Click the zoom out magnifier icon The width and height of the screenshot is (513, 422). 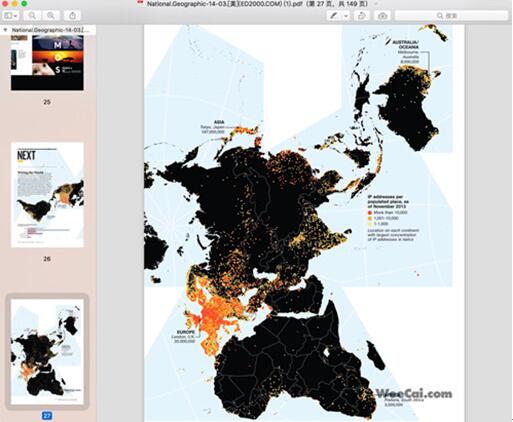coord(32,16)
